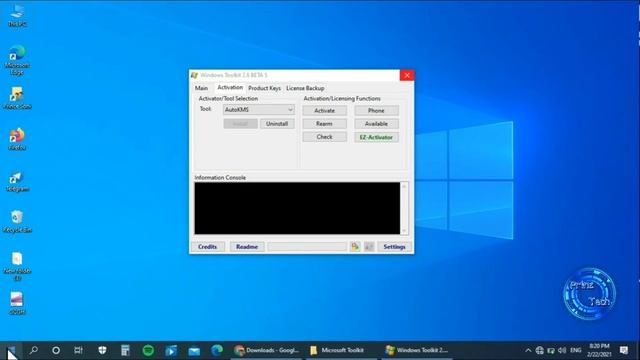Select the Telegram desktop shortcut
Image resolution: width=640 pixels, height=360 pixels.
click(17, 182)
